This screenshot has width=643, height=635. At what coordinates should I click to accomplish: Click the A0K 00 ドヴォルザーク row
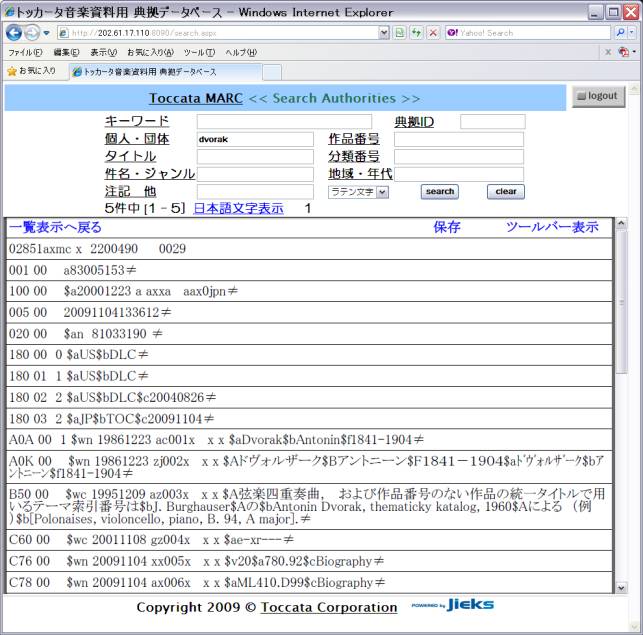coord(309,467)
